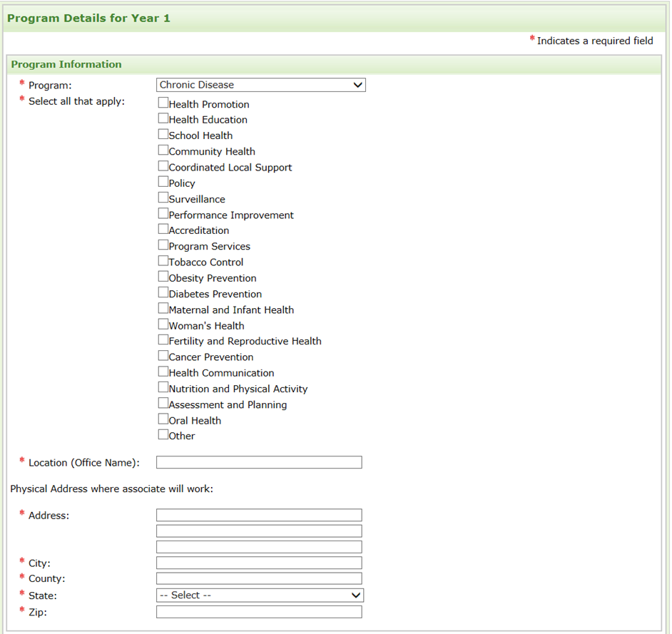Open the Program dropdown

coord(260,85)
